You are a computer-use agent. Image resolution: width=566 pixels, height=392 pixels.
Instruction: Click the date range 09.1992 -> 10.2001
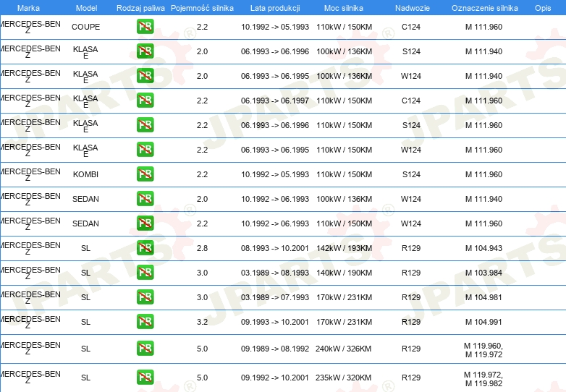tap(275, 378)
